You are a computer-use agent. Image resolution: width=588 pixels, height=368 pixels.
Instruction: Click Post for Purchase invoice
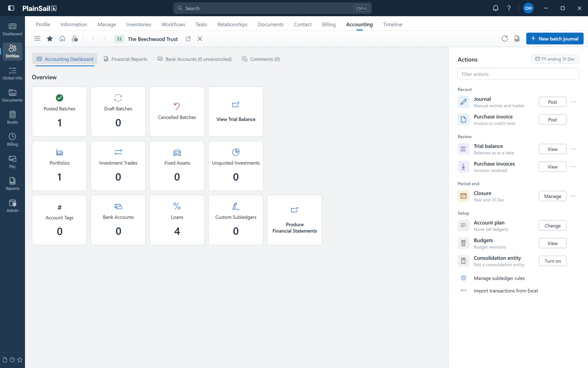(x=552, y=120)
